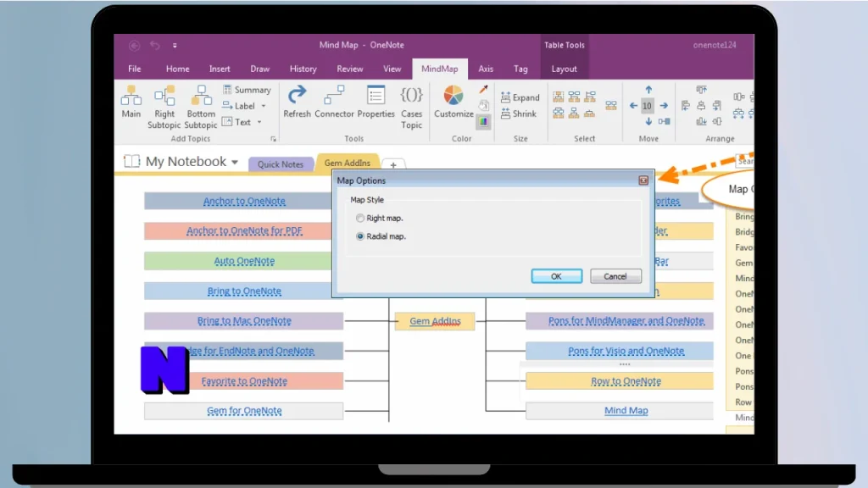Switch to the Quick Notes section tab
This screenshot has width=868, height=488.
click(280, 164)
